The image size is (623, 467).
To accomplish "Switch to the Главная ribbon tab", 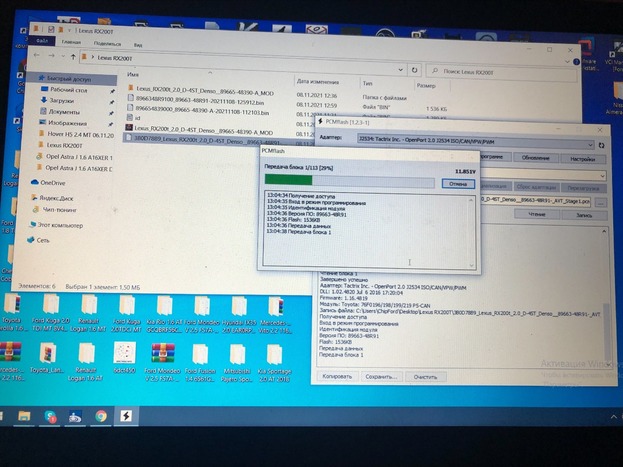I will pyautogui.click(x=71, y=42).
